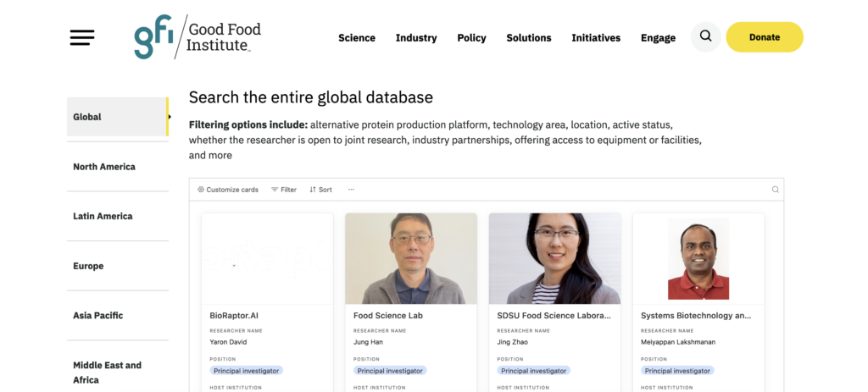Open the Filter options
Viewport: 868px width, 392px height.
point(284,190)
